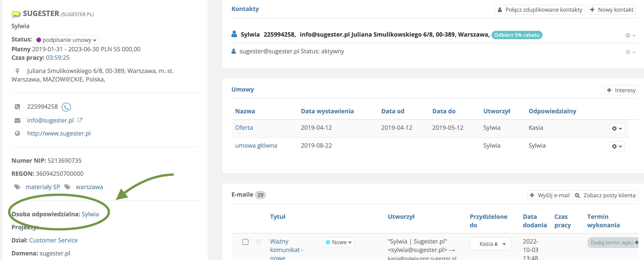Open the 'materiały SP' tag link
Screen dimensions: 644x260
pos(43,187)
